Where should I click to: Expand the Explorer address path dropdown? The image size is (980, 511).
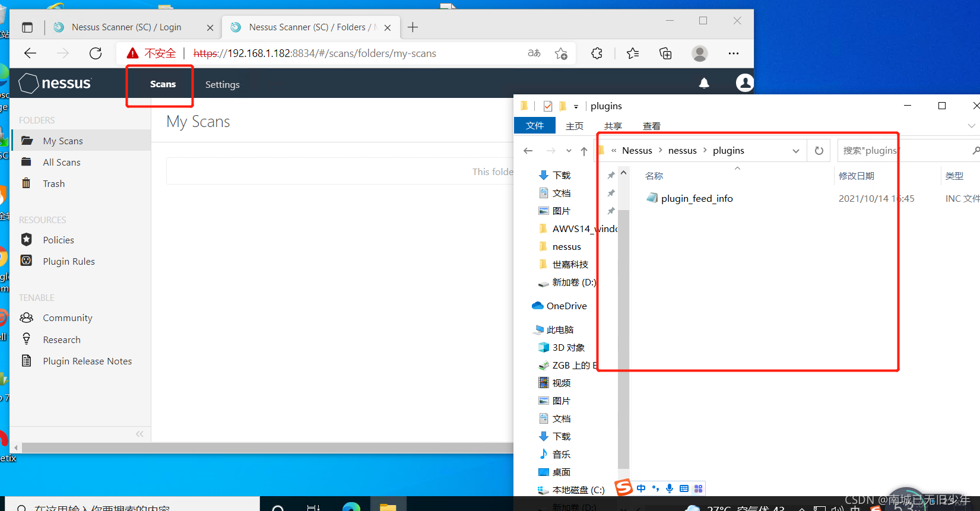tap(796, 151)
